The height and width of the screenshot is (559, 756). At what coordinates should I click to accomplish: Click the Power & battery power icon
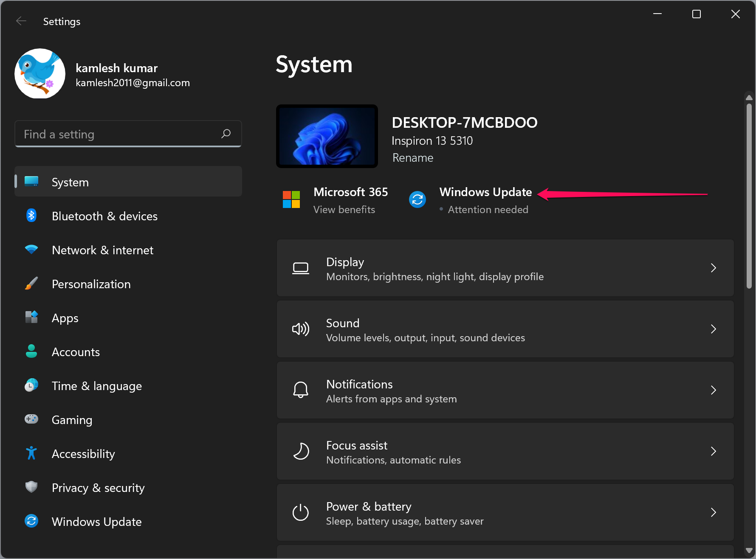301,512
